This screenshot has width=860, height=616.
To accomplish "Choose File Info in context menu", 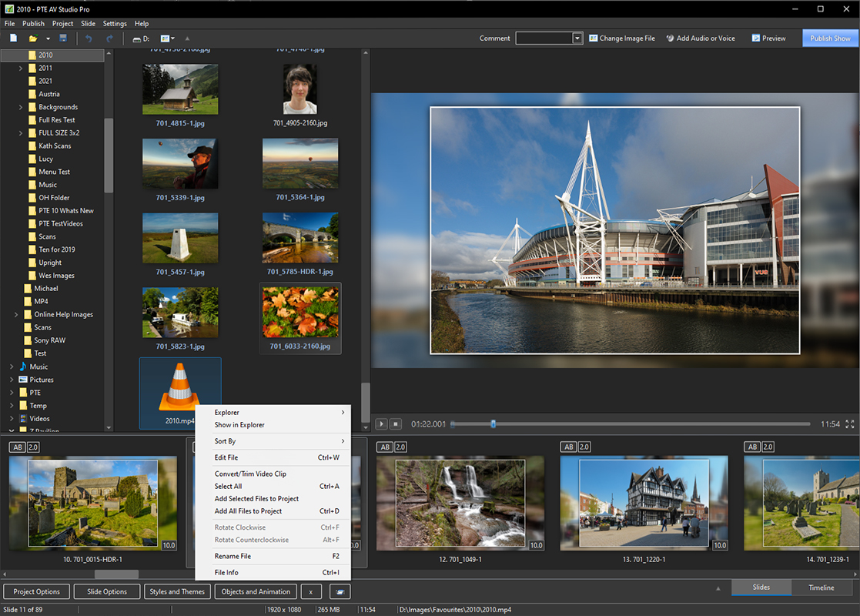I will (273, 573).
